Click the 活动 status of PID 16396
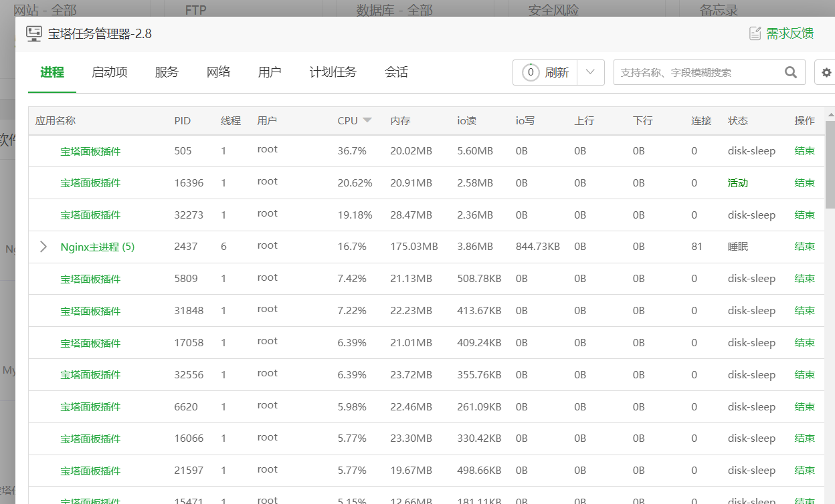 [x=738, y=183]
